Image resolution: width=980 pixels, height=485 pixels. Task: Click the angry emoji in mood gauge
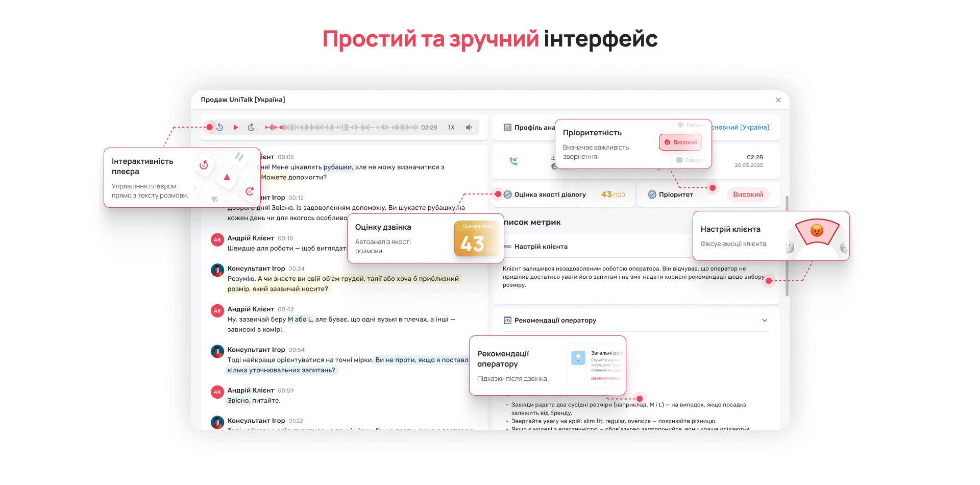[x=817, y=231]
